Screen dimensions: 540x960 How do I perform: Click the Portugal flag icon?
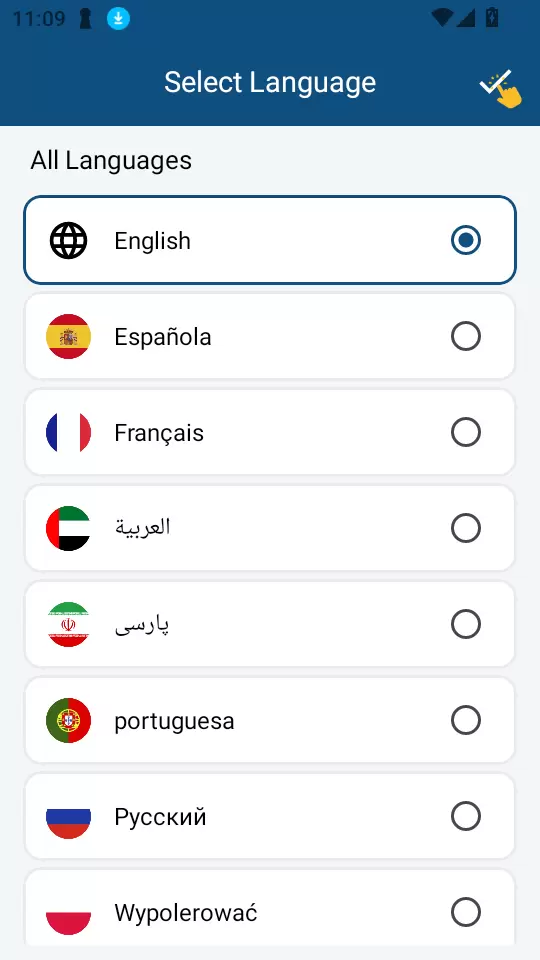click(x=69, y=721)
